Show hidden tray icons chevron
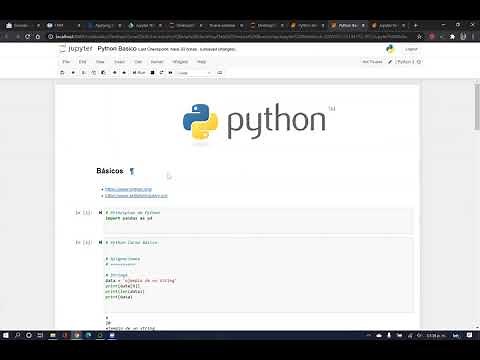The image size is (480, 360). coord(368,335)
